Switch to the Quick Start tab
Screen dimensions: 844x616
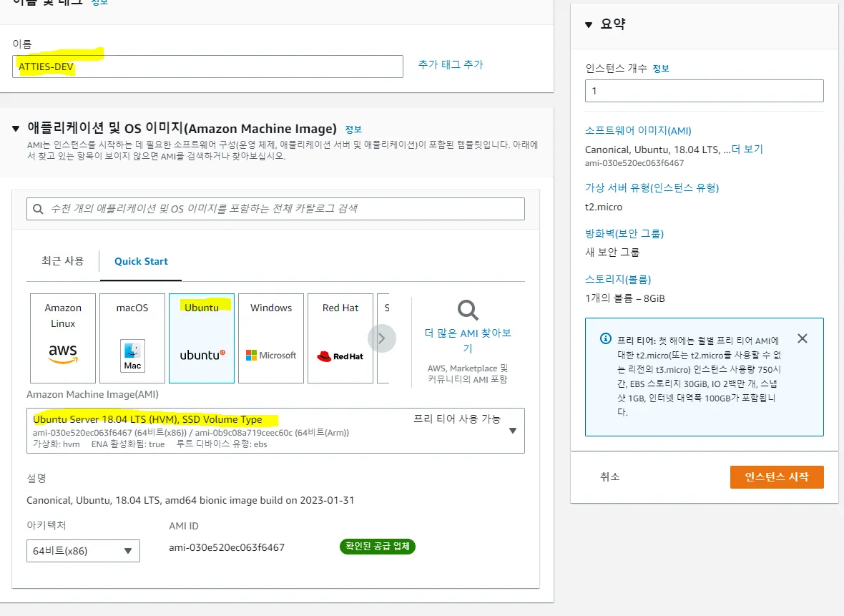(141, 261)
